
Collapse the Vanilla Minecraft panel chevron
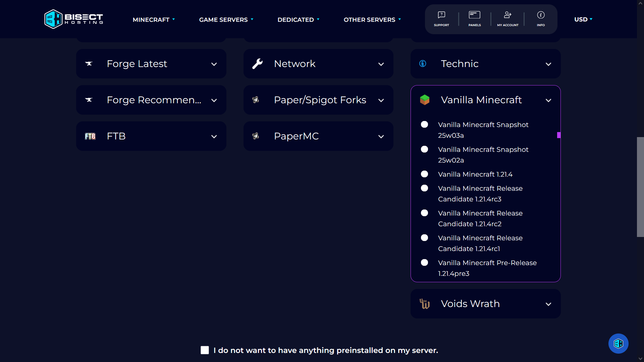point(548,100)
